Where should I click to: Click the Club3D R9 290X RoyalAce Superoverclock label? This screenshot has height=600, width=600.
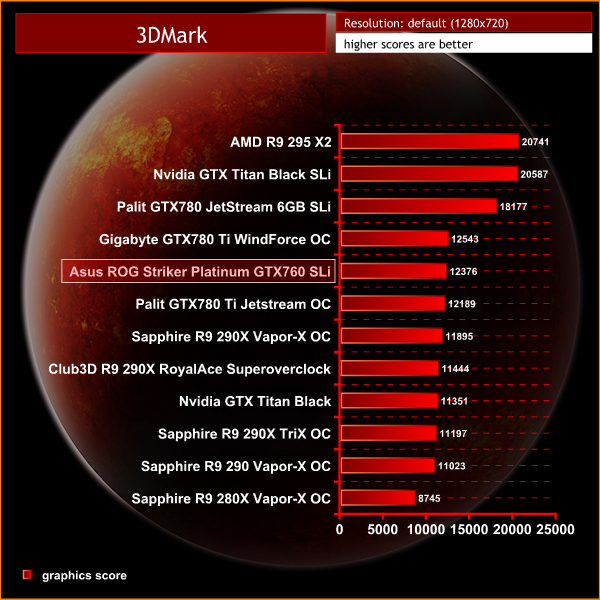click(x=189, y=369)
